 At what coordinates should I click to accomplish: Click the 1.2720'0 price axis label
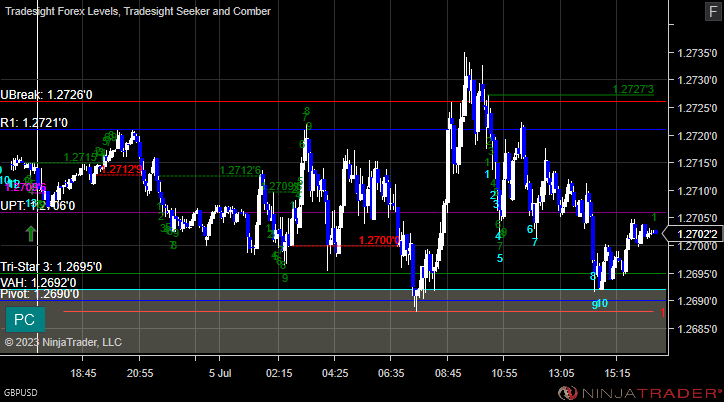point(697,136)
